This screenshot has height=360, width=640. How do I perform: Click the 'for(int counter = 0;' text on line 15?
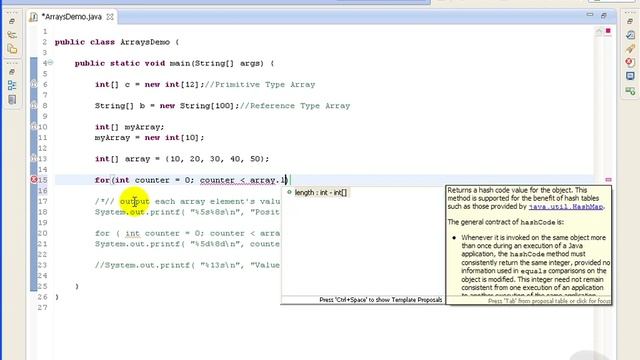(x=144, y=180)
